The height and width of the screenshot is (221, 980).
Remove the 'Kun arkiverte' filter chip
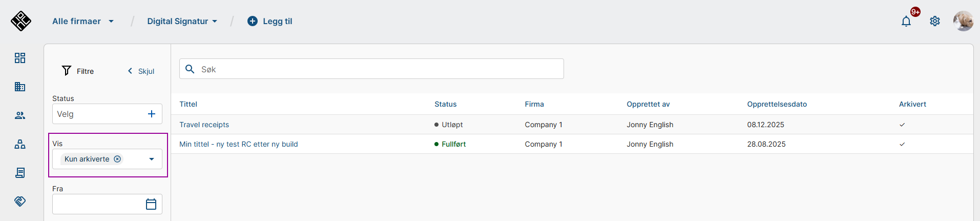pos(117,159)
